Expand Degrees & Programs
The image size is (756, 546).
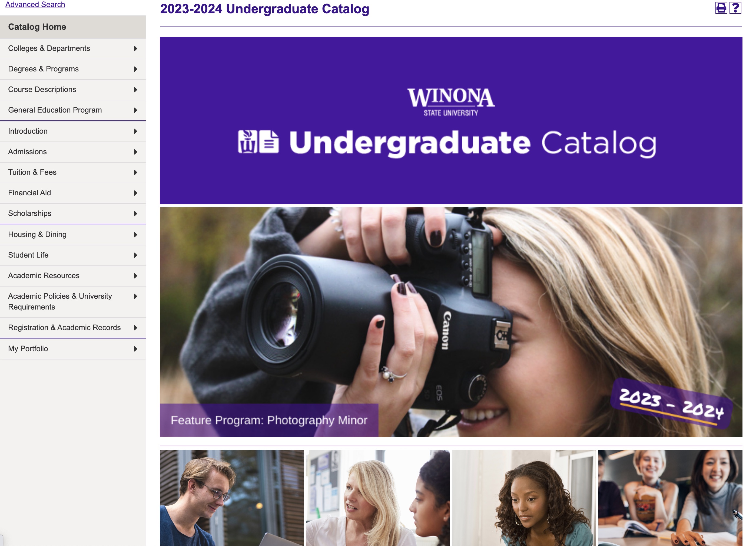(x=43, y=69)
